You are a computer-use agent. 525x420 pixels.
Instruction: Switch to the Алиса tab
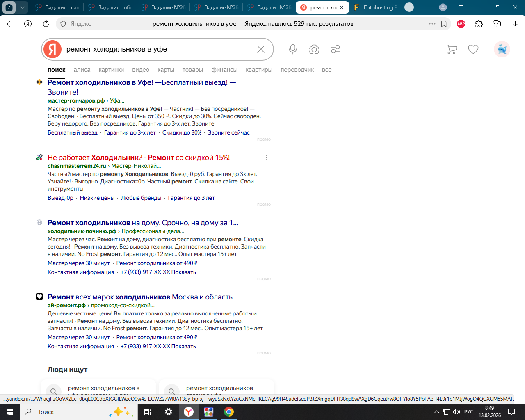coord(82,70)
